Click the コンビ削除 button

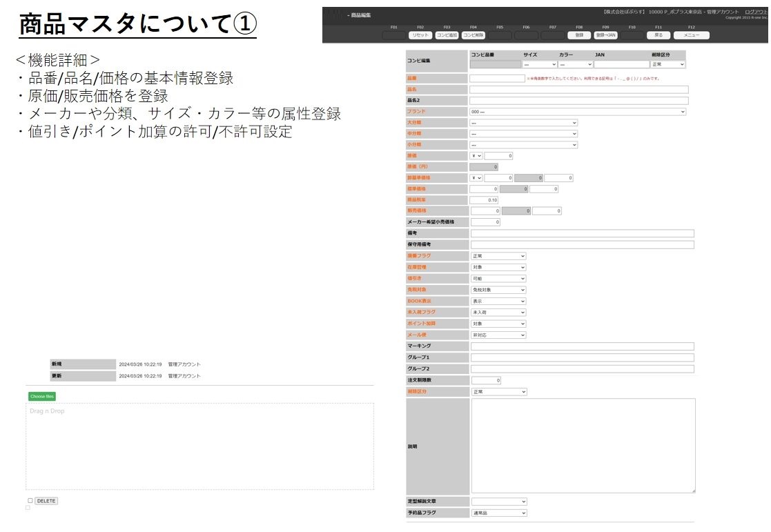click(474, 35)
